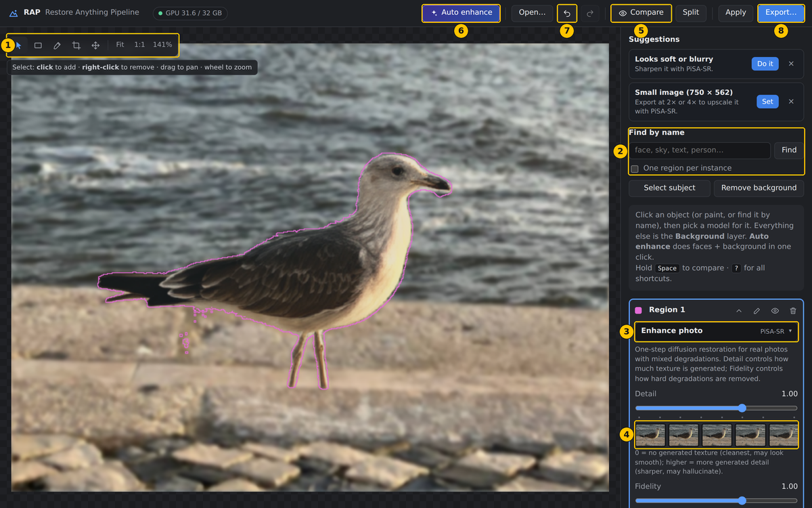Open an image with Open...
812x508 pixels.
(532, 13)
